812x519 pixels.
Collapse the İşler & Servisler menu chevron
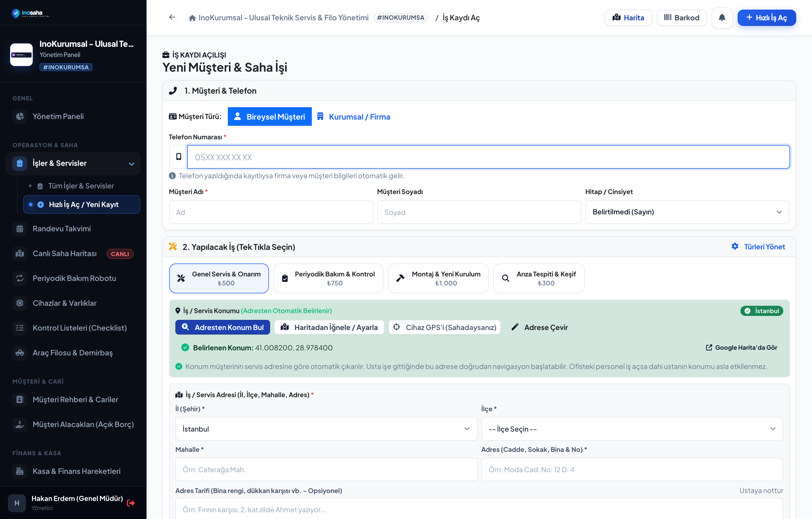click(131, 164)
